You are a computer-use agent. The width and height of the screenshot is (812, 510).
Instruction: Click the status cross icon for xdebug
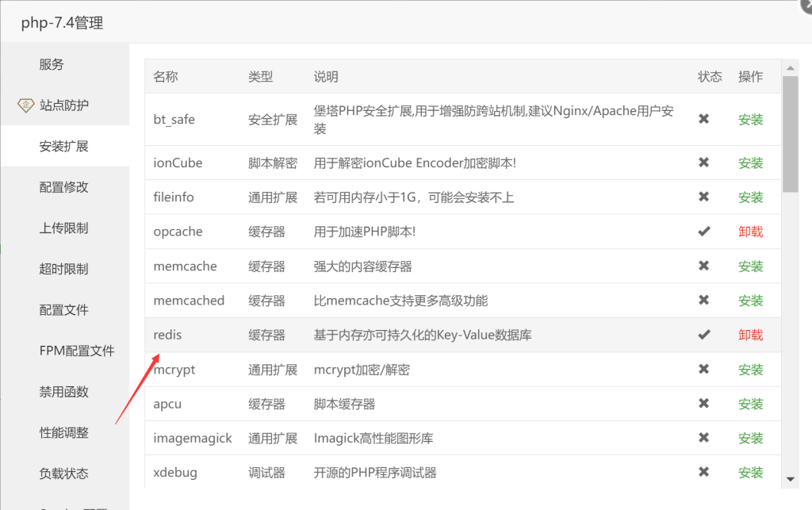click(704, 472)
